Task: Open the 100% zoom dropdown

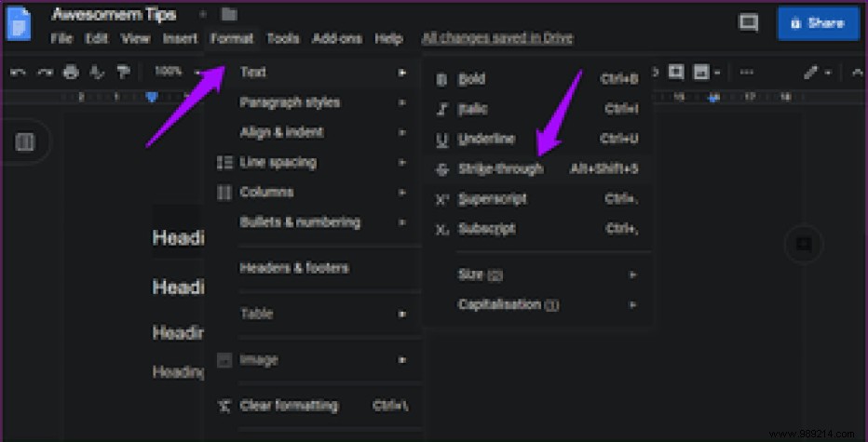Action: (176, 72)
